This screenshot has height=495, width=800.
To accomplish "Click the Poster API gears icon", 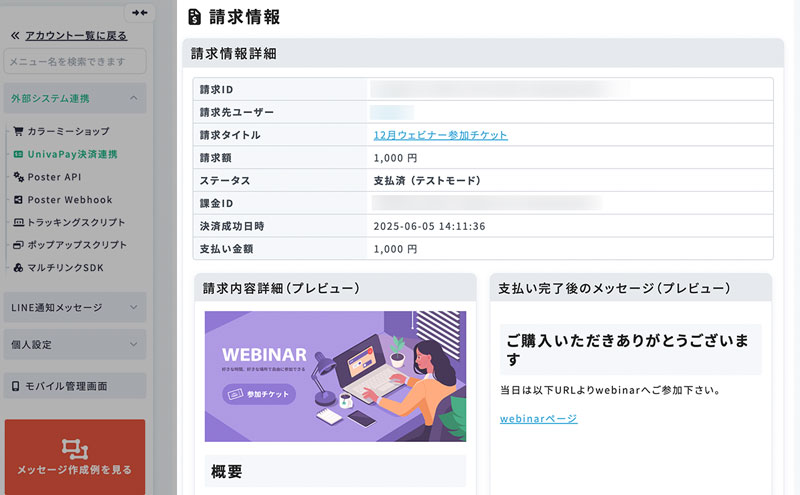I will (18, 177).
